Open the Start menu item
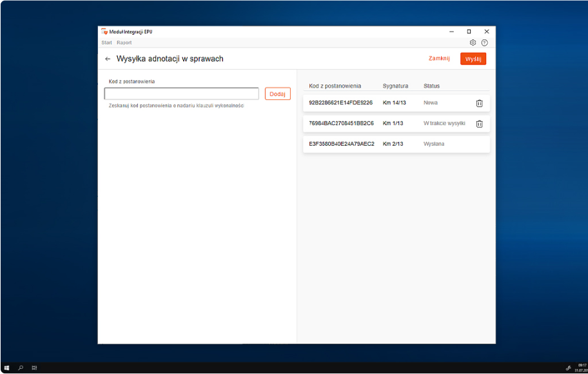Viewport: 588px width, 374px height. [x=106, y=43]
